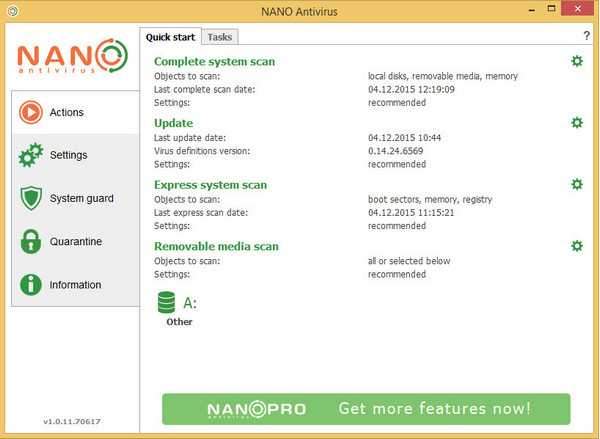Open the Information menu item
Screen dimensions: 600x439
coord(75,285)
